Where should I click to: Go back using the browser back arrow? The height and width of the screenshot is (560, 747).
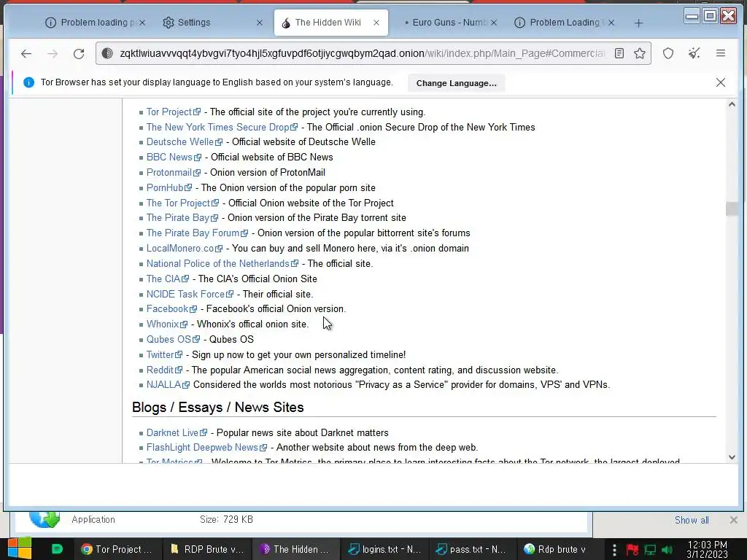point(26,54)
